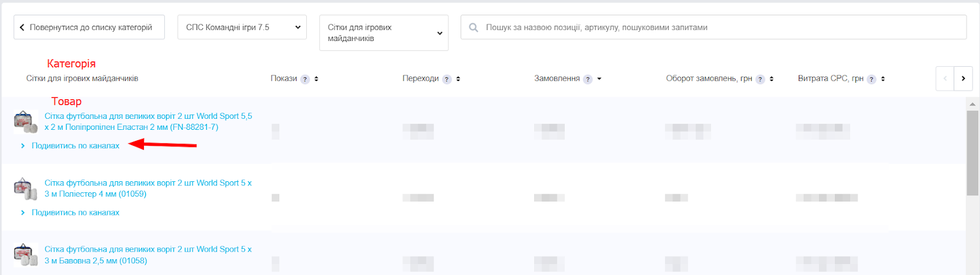Sort by Переходи column arrows
The image size is (980, 275).
[458, 79]
